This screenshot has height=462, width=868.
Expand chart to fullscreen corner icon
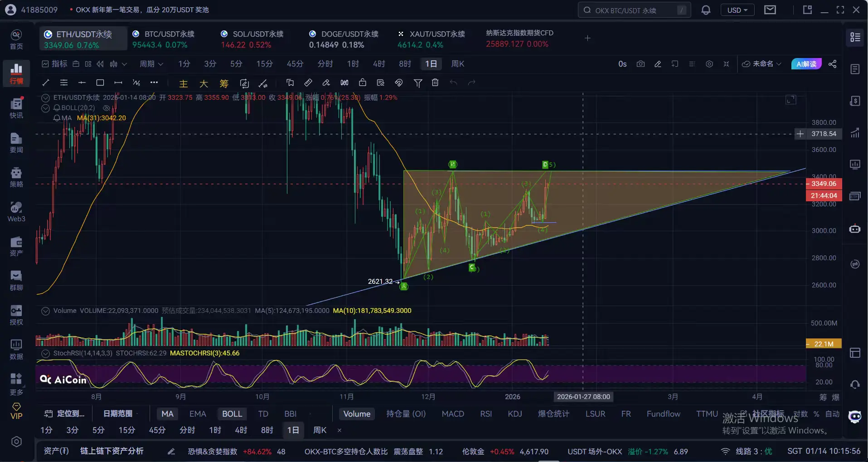(791, 100)
